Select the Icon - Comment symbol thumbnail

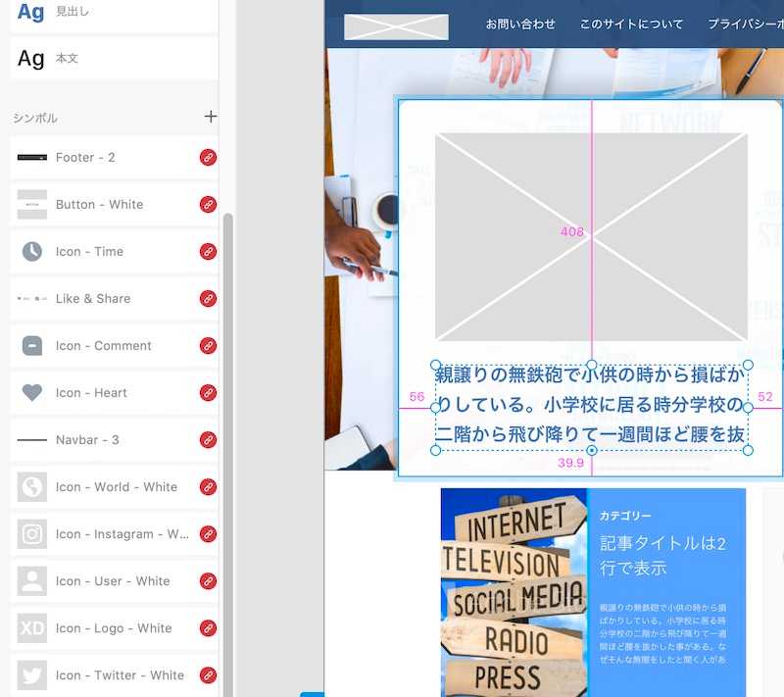(32, 346)
